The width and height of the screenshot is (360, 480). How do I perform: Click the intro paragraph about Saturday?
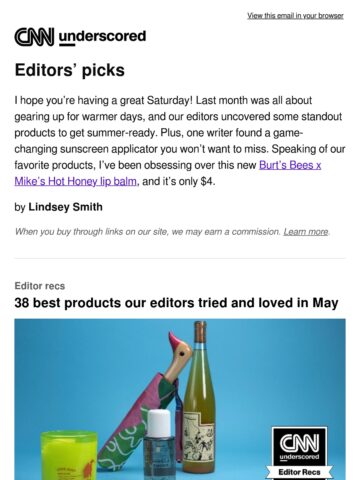(180, 141)
